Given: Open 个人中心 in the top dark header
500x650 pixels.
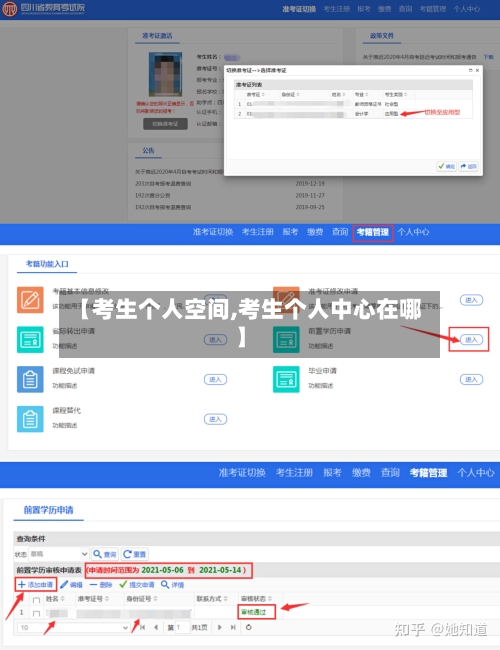Looking at the screenshot, I should 466,9.
